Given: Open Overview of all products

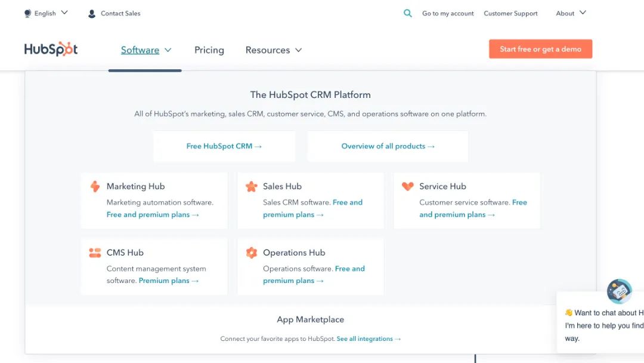Looking at the screenshot, I should [388, 146].
